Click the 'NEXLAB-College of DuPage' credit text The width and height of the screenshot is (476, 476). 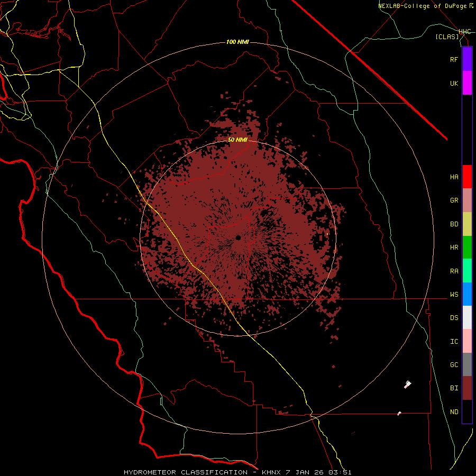click(x=422, y=6)
